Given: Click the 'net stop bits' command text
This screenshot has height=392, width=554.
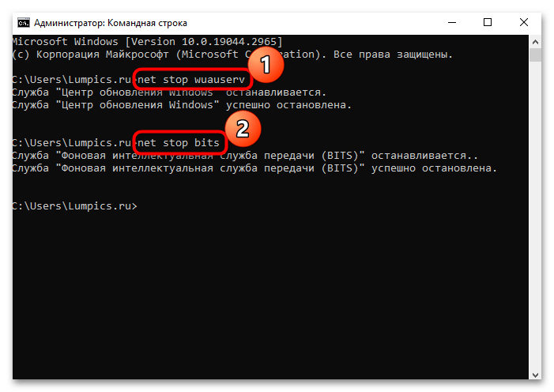Looking at the screenshot, I should [179, 143].
